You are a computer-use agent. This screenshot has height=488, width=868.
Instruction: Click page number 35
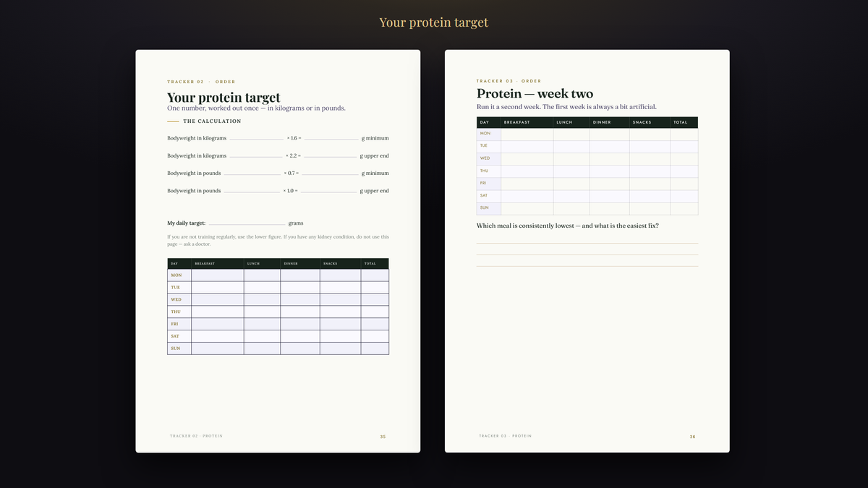(383, 436)
